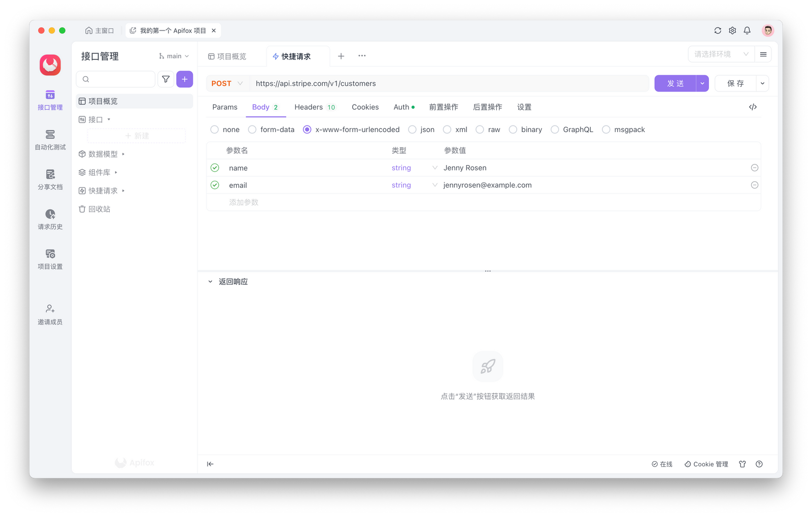Viewport: 812px width, 517px height.
Task: Open the 接口管理 section in the left sidebar
Action: [x=49, y=101]
